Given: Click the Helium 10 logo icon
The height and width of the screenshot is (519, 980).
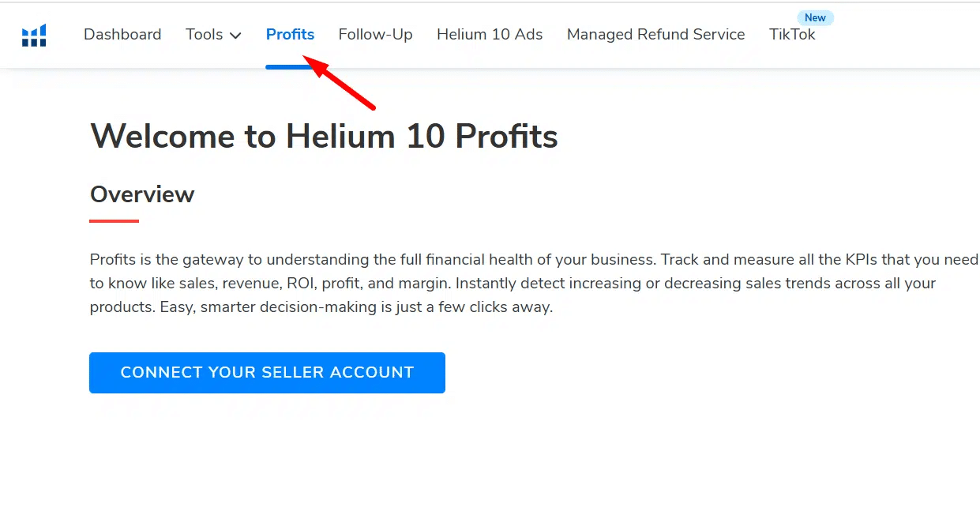Looking at the screenshot, I should coord(34,36).
